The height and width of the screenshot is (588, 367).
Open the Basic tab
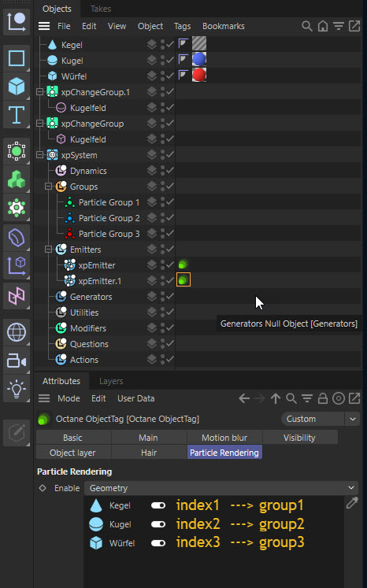(72, 438)
